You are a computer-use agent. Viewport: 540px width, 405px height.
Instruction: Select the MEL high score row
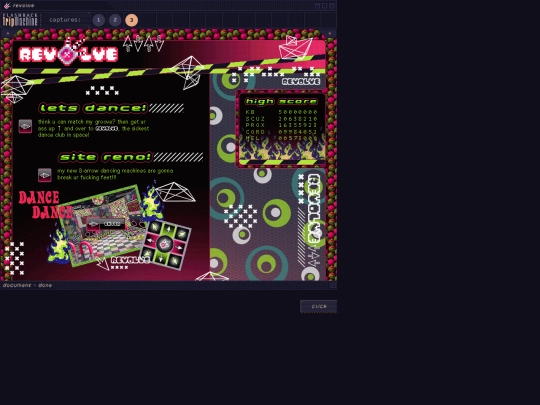pyautogui.click(x=281, y=138)
